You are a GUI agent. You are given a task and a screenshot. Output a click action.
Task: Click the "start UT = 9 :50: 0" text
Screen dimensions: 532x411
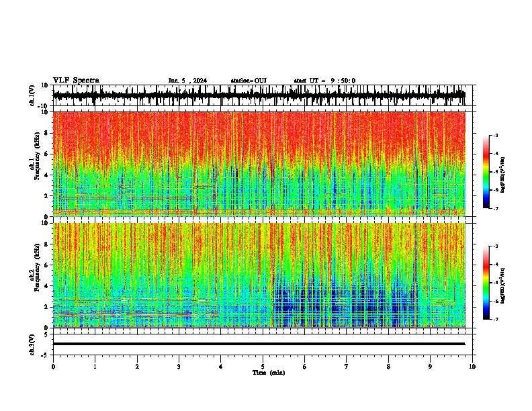[x=324, y=81]
